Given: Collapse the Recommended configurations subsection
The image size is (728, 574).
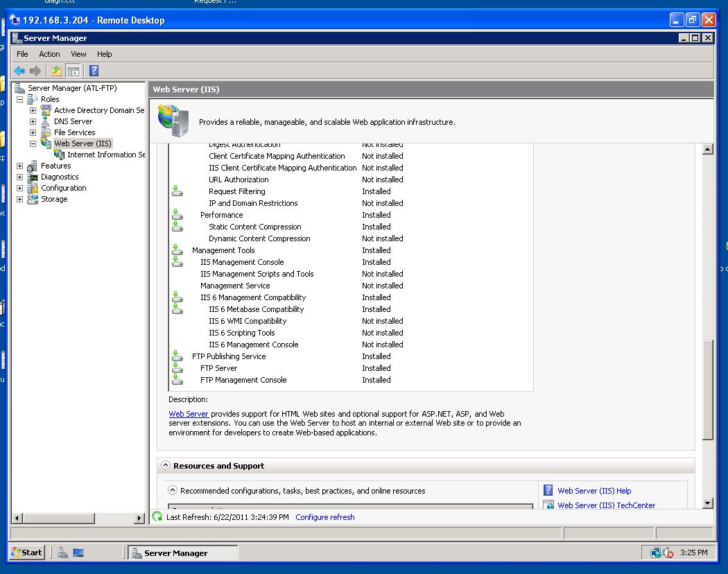Looking at the screenshot, I should click(x=173, y=491).
